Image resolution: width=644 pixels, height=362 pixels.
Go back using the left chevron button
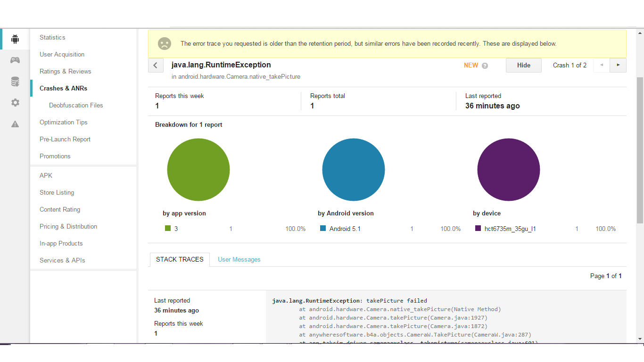coord(156,66)
